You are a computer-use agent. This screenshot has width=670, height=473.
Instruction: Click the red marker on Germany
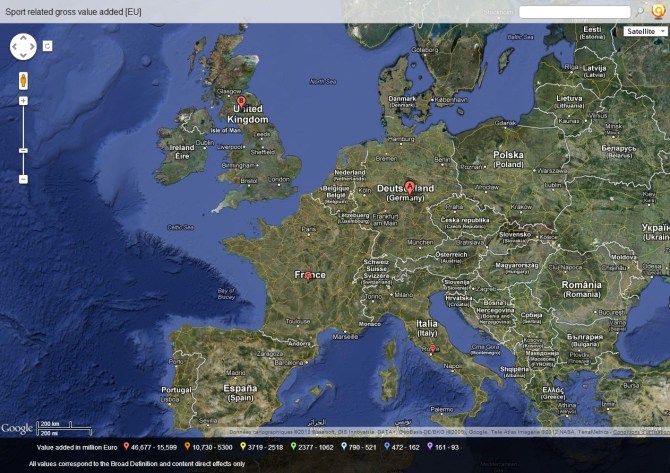pyautogui.click(x=410, y=187)
